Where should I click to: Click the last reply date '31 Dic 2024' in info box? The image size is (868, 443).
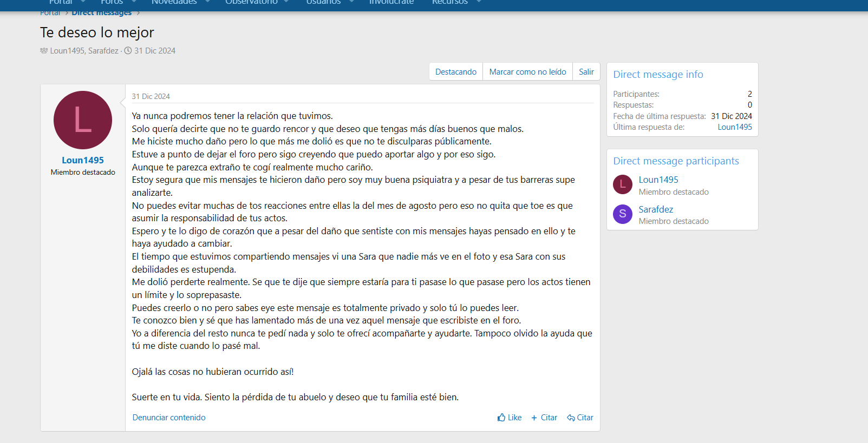[732, 116]
